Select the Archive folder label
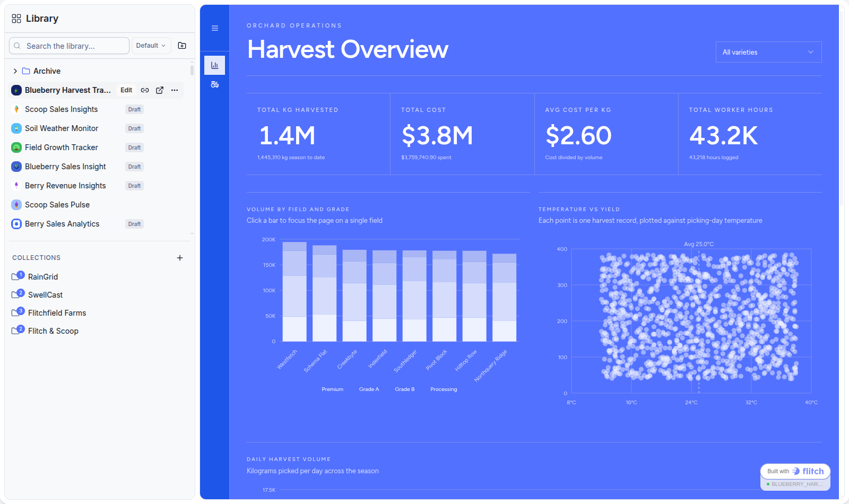Screen dimensions: 849x504 click(47, 71)
